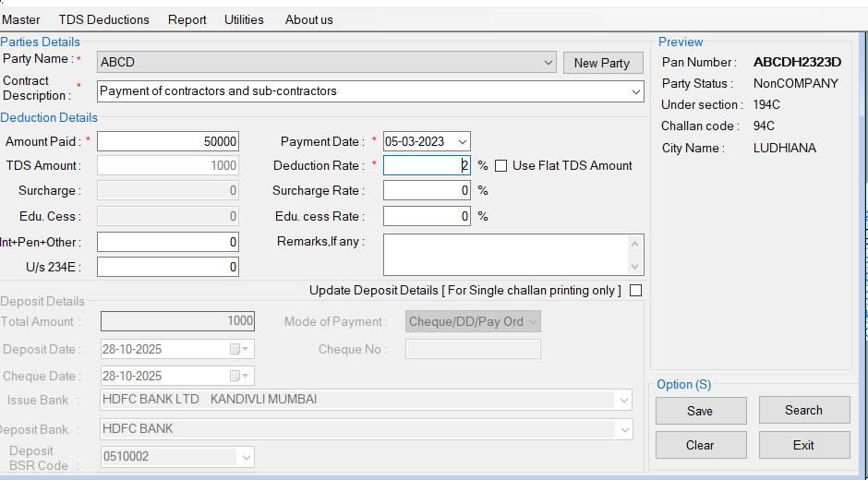This screenshot has width=868, height=480.
Task: Tick the Update Deposit Details checkbox
Action: click(x=635, y=291)
